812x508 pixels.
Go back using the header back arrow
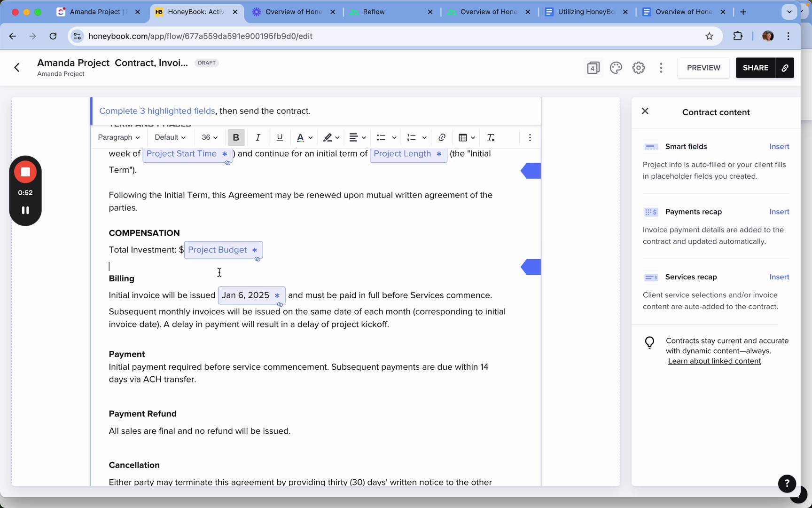point(17,68)
